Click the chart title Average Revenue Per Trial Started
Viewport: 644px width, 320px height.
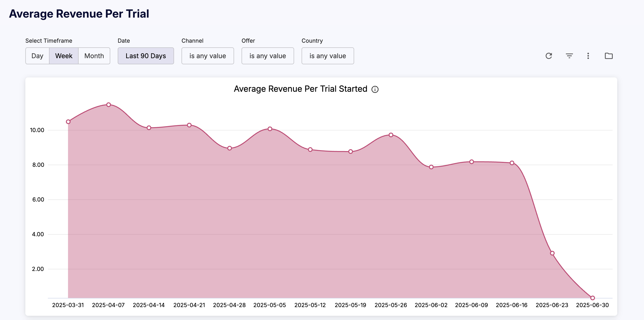coord(300,89)
